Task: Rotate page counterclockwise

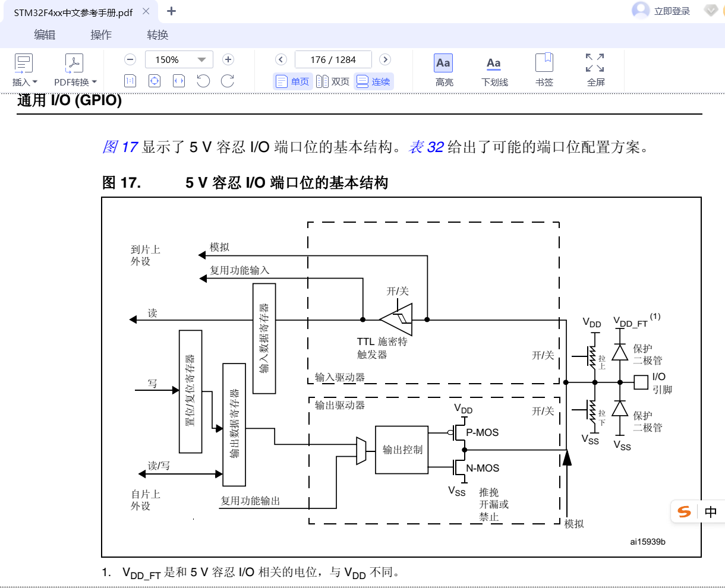Action: (203, 81)
